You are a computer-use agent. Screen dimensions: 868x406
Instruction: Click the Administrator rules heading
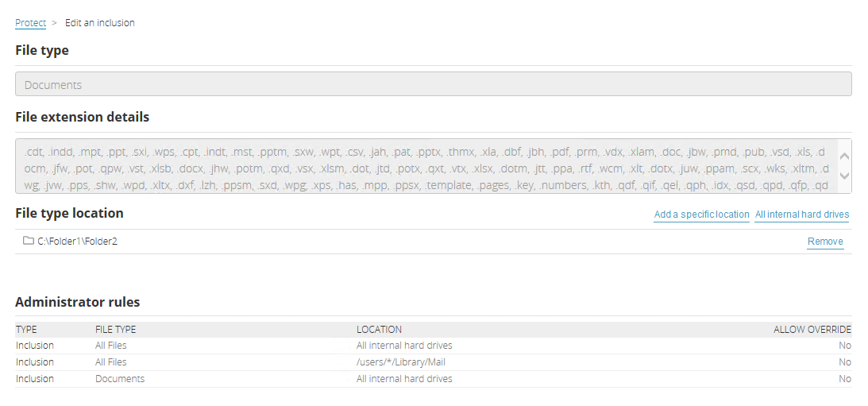(78, 302)
